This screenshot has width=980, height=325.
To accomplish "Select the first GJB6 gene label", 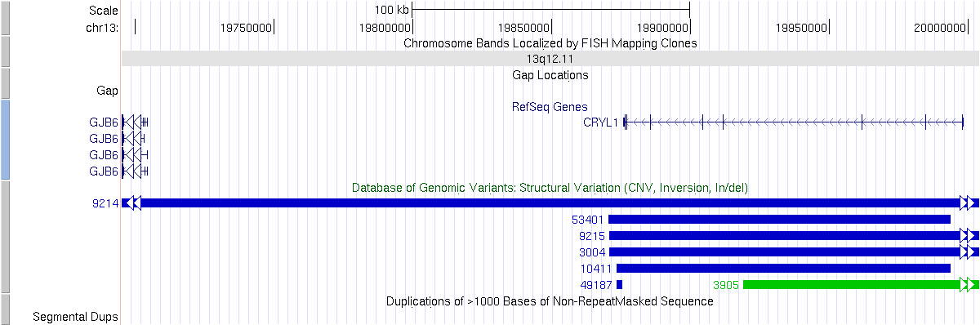I will point(104,123).
